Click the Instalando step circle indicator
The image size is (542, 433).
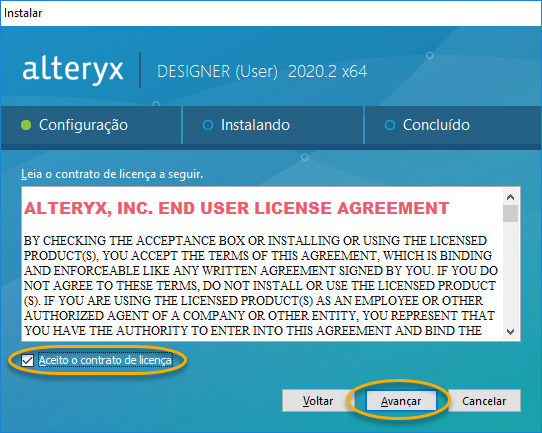(208, 125)
